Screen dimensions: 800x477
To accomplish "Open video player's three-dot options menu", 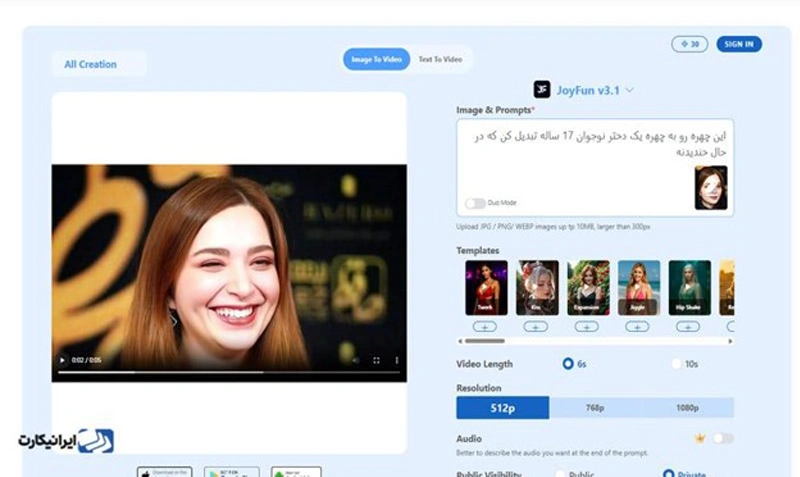I will click(x=396, y=360).
